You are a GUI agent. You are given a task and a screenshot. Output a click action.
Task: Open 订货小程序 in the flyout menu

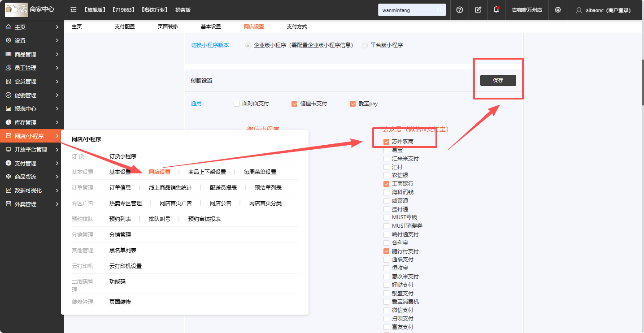point(123,156)
